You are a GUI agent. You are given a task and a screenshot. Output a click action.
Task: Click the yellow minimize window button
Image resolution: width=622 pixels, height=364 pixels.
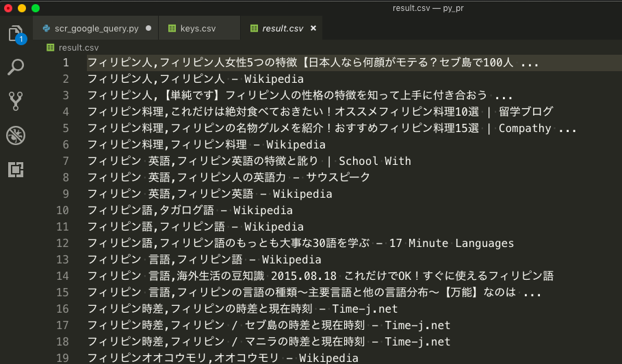coord(22,8)
